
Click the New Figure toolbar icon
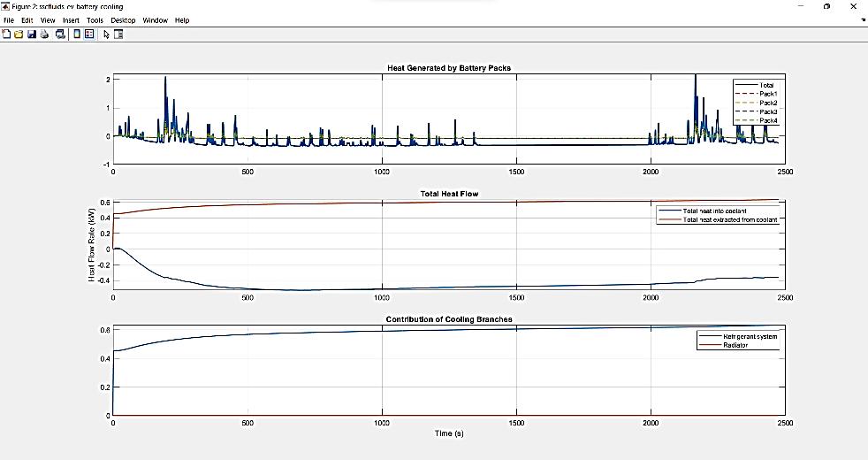(x=6, y=34)
